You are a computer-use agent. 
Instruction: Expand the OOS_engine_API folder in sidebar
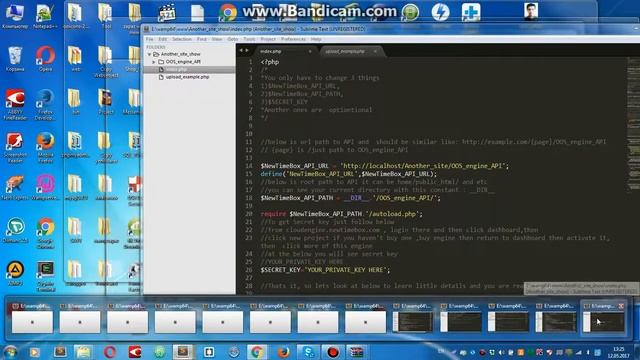coord(154,62)
